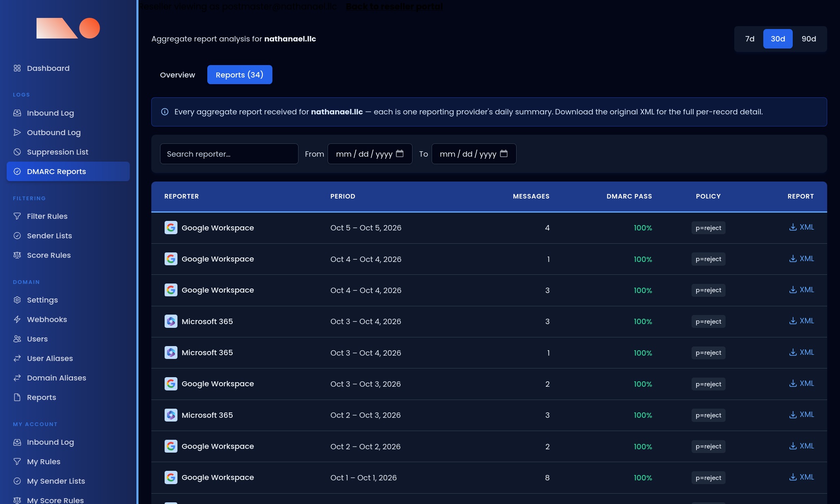Image resolution: width=840 pixels, height=504 pixels.
Task: Set time range to 30d
Action: click(x=778, y=39)
